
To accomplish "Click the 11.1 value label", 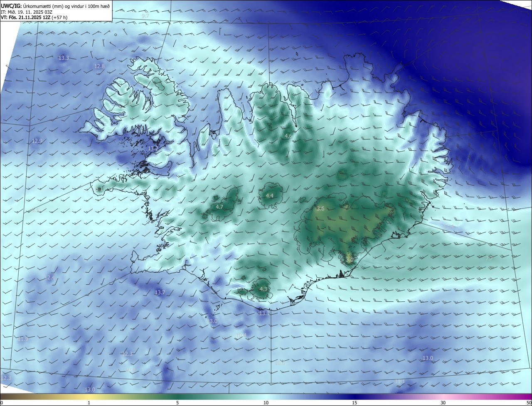I will 400,381.
